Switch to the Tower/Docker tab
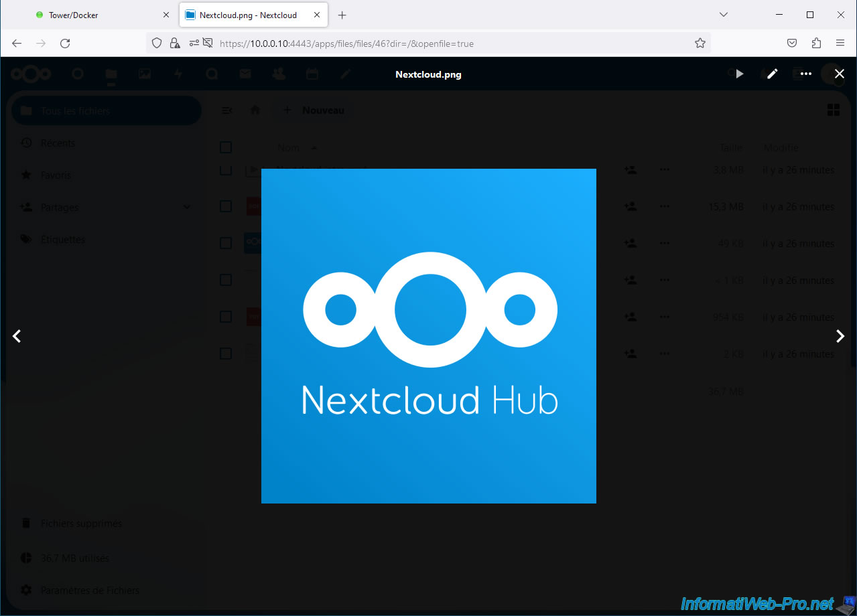The image size is (857, 616). pos(94,15)
